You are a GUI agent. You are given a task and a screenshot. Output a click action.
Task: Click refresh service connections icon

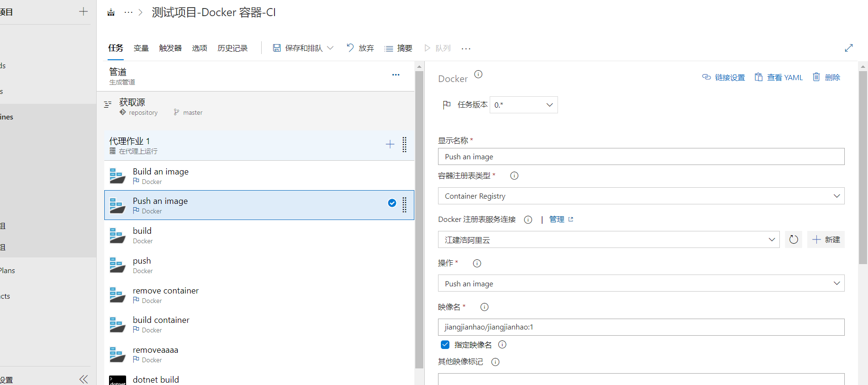[x=794, y=239]
